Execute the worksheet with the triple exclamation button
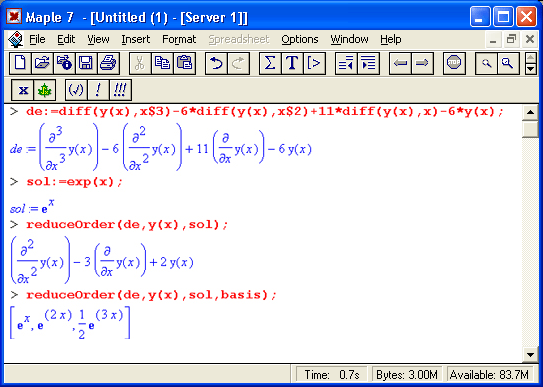543x387 pixels. click(x=120, y=90)
